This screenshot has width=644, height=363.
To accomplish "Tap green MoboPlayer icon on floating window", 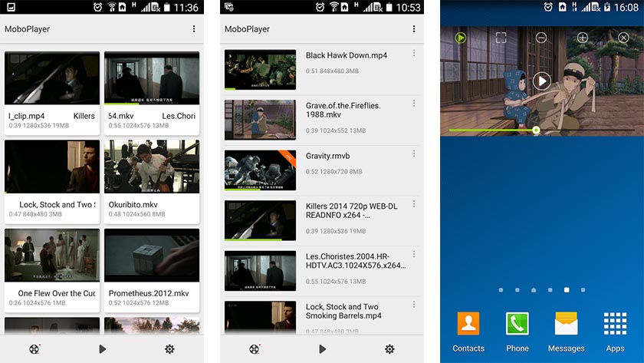I will point(461,38).
